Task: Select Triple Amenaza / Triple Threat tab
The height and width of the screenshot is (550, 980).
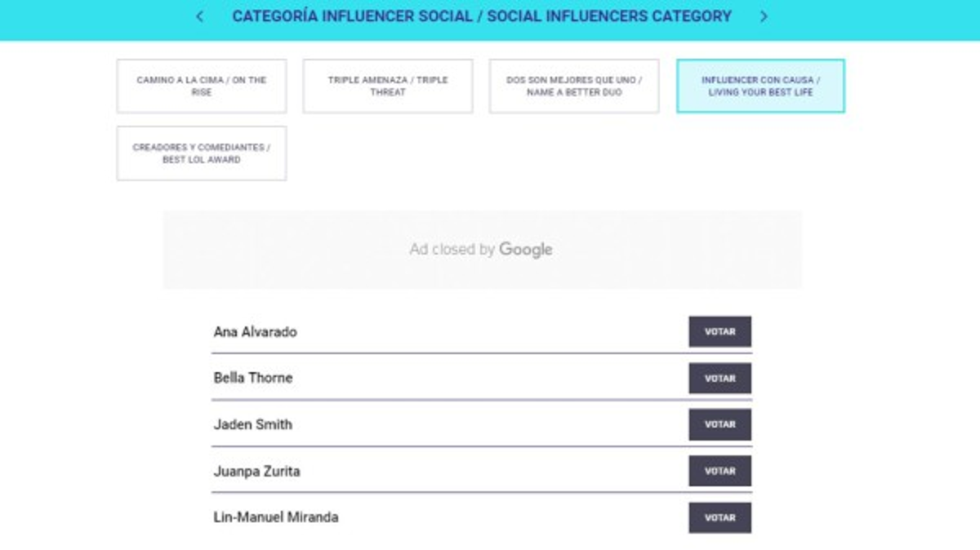Action: [x=388, y=86]
